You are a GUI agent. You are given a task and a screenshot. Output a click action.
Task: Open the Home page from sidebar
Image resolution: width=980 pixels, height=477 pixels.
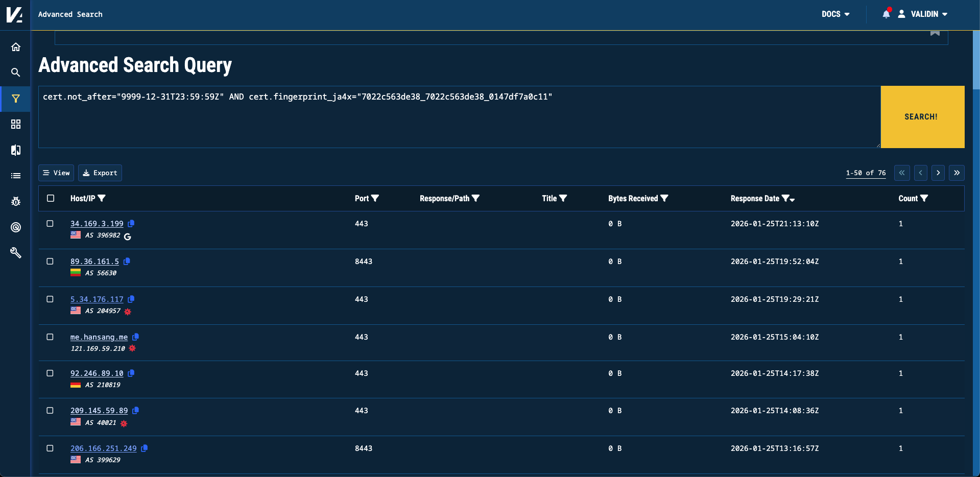tap(16, 46)
